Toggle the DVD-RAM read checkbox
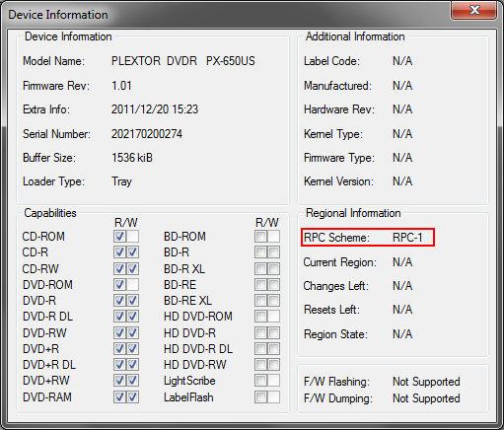 click(119, 396)
